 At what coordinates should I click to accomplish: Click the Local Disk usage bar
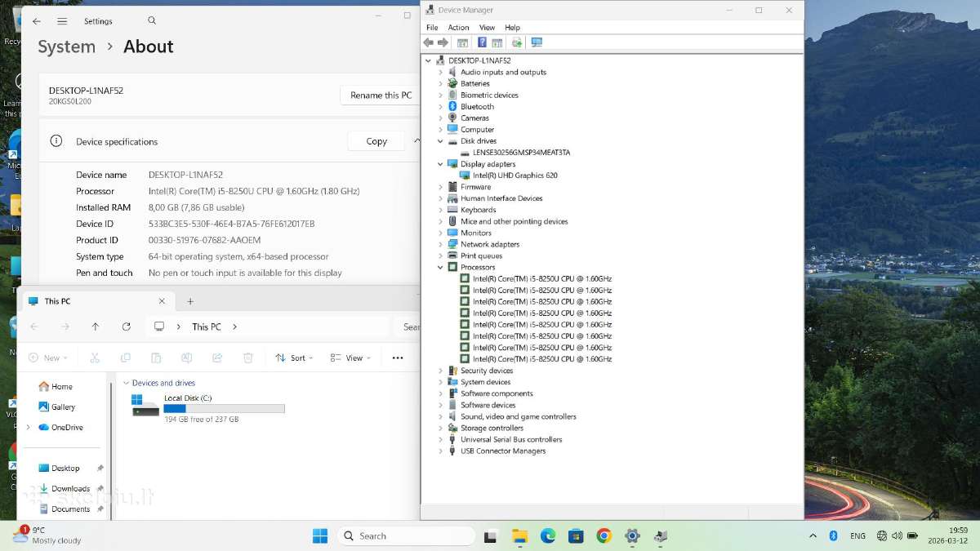pyautogui.click(x=224, y=408)
